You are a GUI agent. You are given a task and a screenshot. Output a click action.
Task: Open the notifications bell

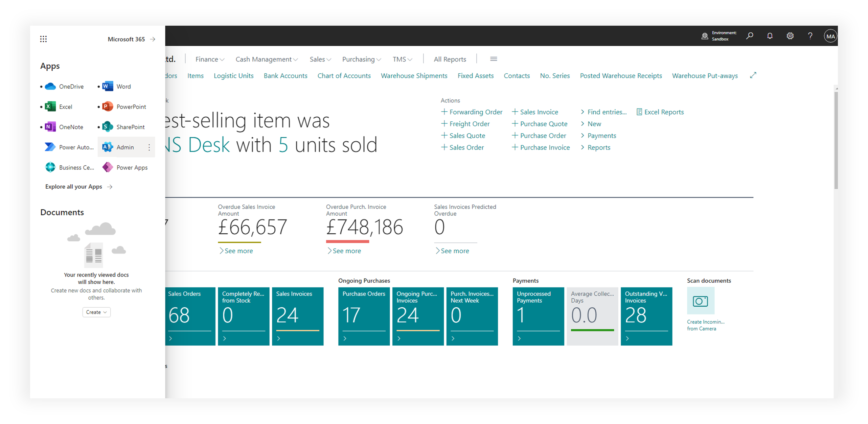[x=770, y=36]
